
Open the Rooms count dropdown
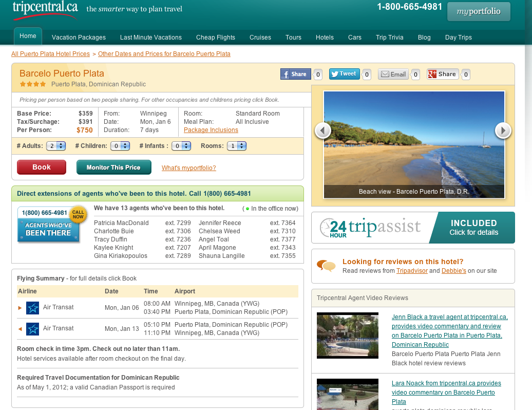click(x=237, y=146)
